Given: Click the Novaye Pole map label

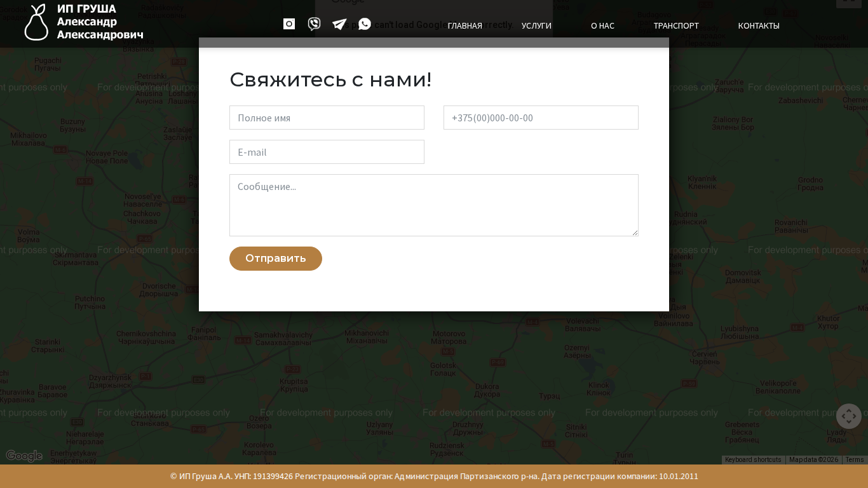Looking at the screenshot, I should click(x=107, y=157).
